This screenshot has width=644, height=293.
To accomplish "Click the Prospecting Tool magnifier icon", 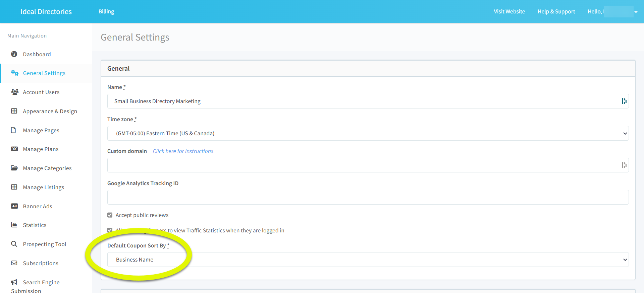I will pos(14,244).
